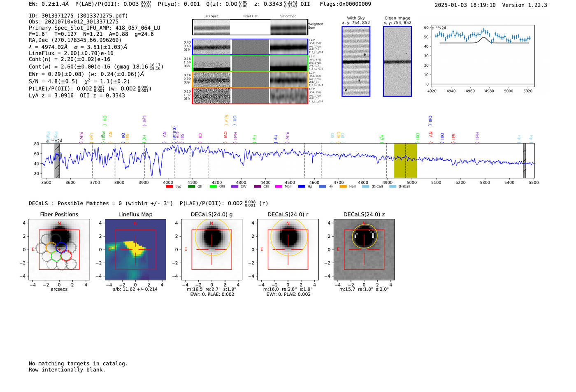The image size is (576, 392).
Task: Click the ID: 3013371275 line
Action: 78,16
